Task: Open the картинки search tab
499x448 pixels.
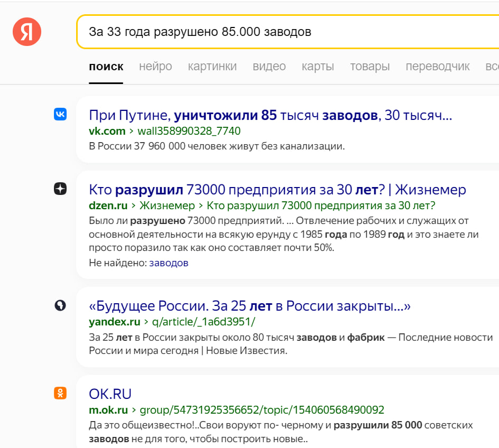Action: 212,67
